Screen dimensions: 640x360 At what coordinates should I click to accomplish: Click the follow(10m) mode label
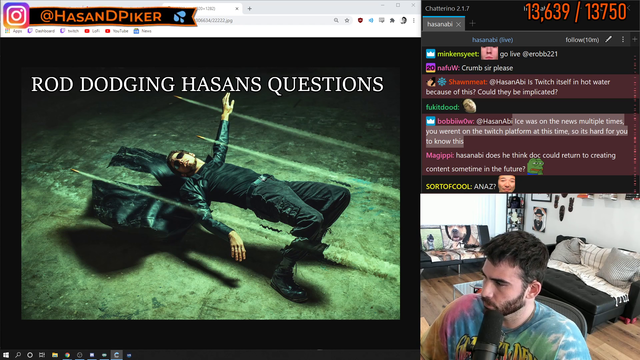[x=582, y=40]
